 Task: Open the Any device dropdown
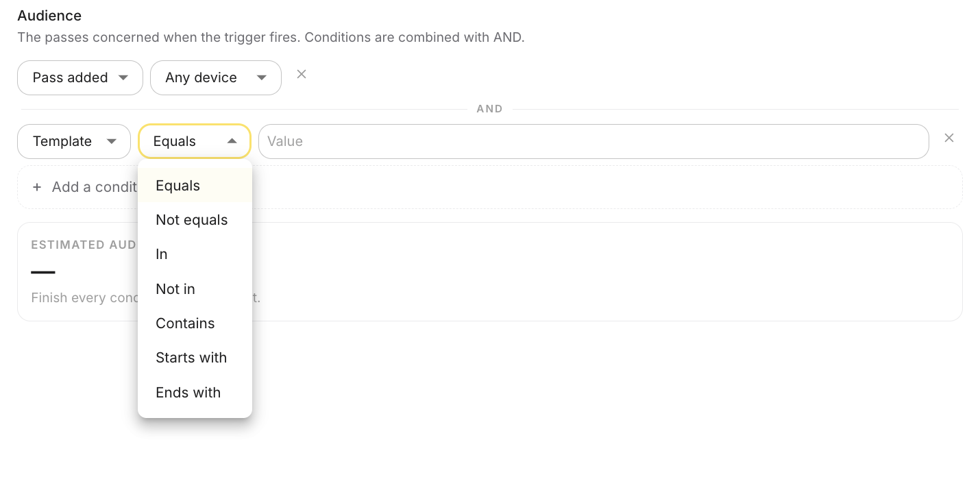216,77
